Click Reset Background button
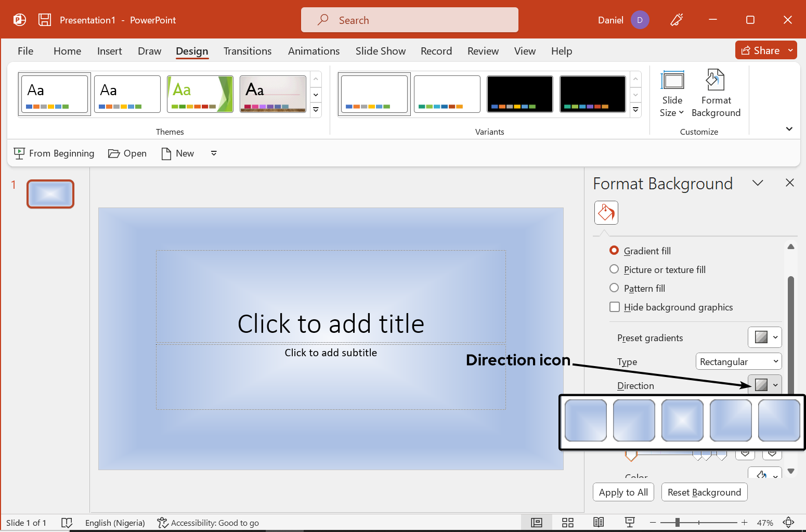Screen dimensions: 806x532 pyautogui.click(x=704, y=492)
